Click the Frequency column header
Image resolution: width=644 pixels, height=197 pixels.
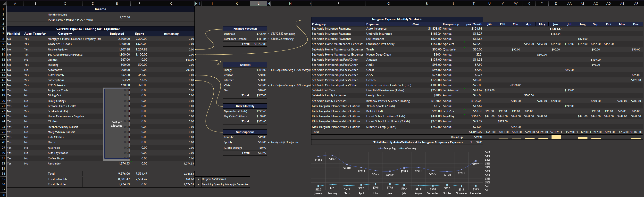451,24
